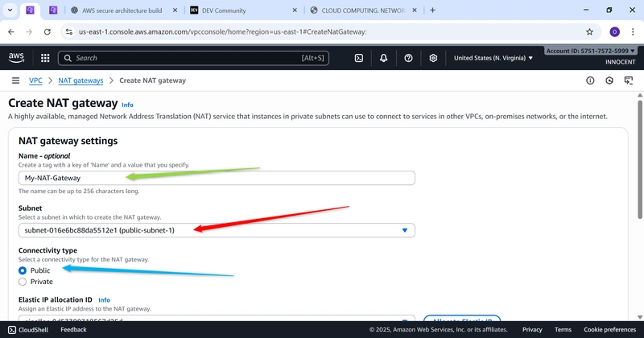Open Feedback in the footer
This screenshot has width=644, height=338.
coord(73,330)
